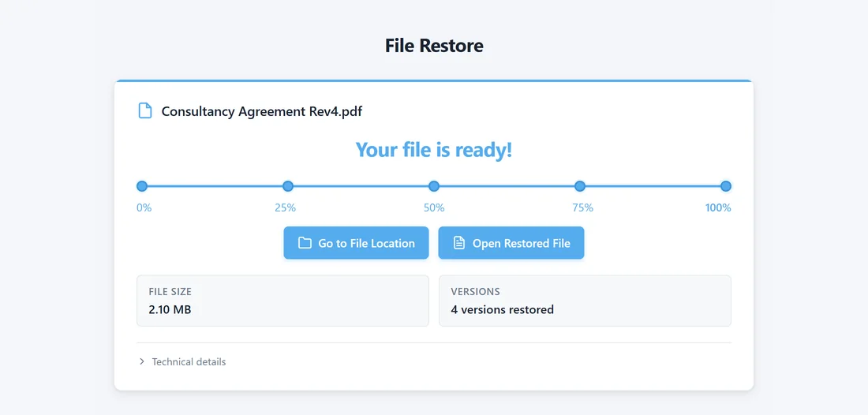Click the chevron arrow beside Technical details
The height and width of the screenshot is (415, 868).
point(142,361)
